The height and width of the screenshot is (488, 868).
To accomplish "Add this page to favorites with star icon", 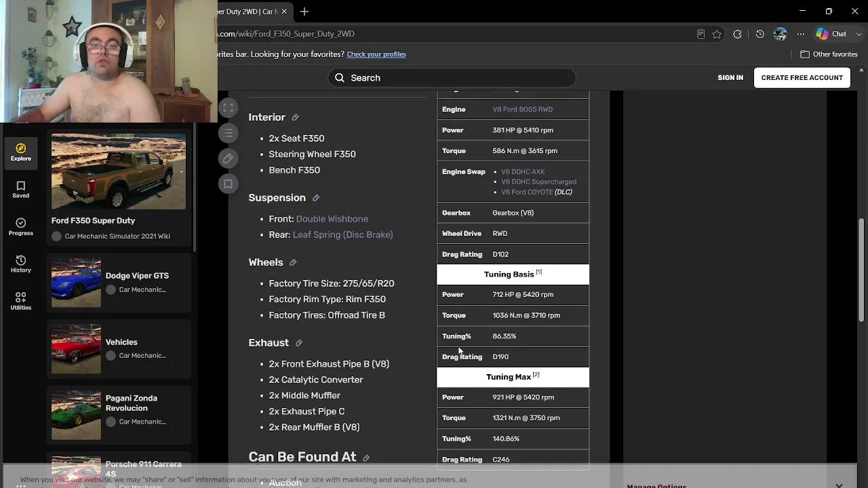I will (x=717, y=34).
